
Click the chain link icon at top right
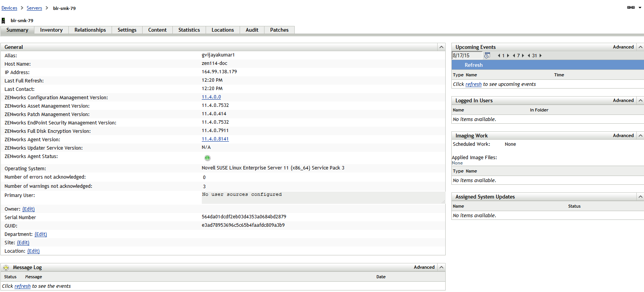631,8
